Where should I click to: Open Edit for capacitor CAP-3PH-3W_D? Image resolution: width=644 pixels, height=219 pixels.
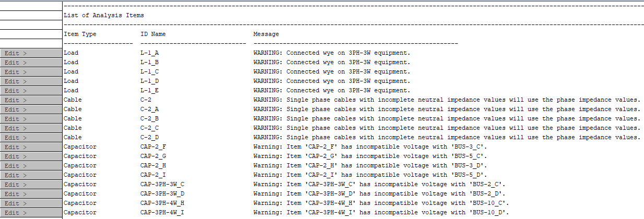[x=31, y=194]
